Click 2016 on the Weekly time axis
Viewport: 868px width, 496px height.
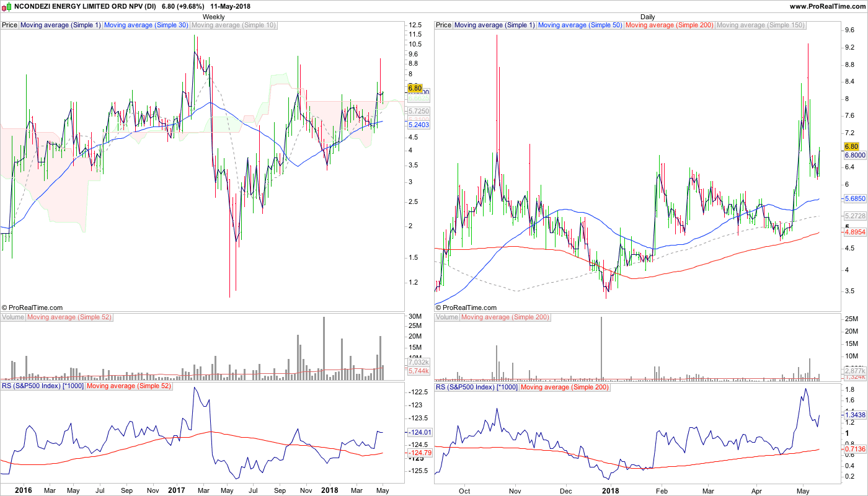(23, 490)
